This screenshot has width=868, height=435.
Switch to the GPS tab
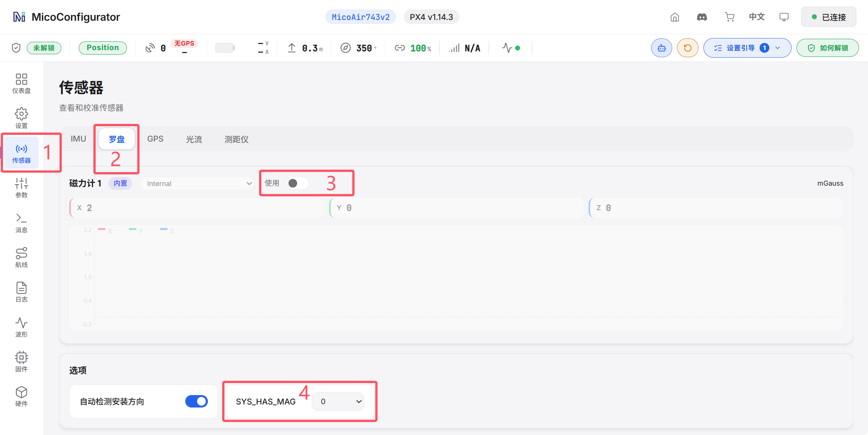pos(155,139)
